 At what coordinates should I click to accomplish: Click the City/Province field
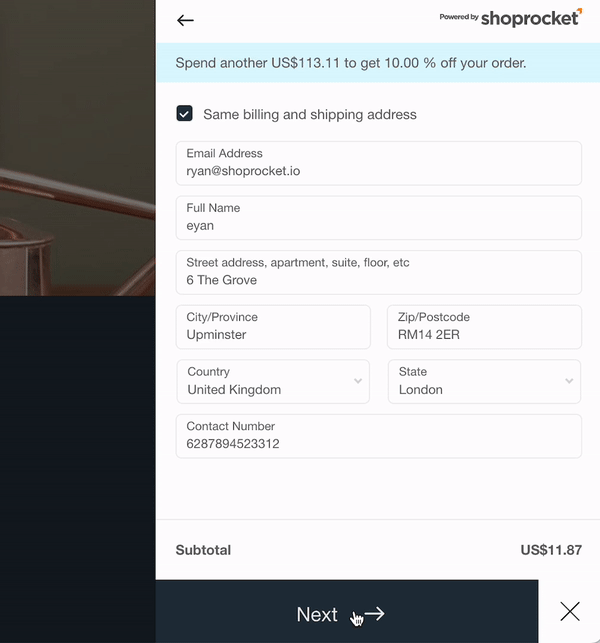coord(273,327)
